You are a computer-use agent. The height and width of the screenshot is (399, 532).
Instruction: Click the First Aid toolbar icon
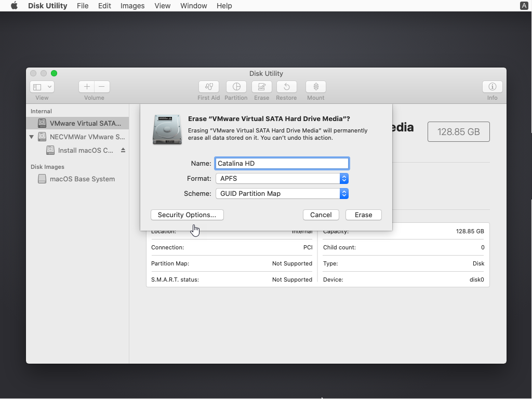[x=208, y=87]
